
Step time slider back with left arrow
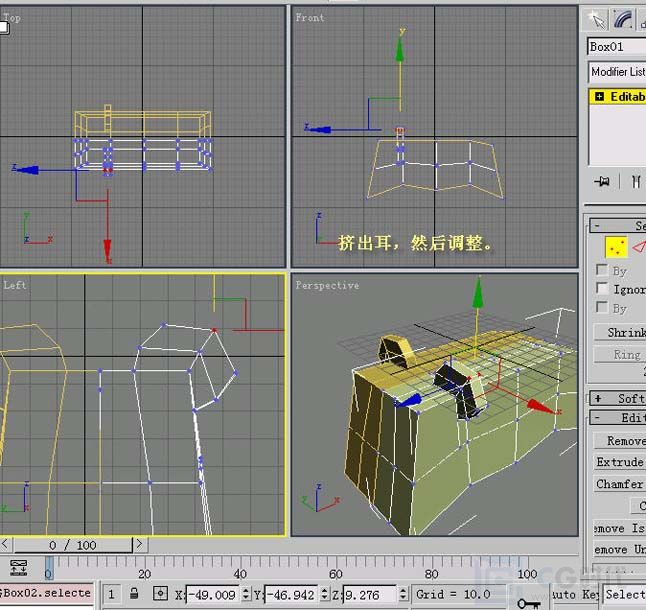click(5, 545)
